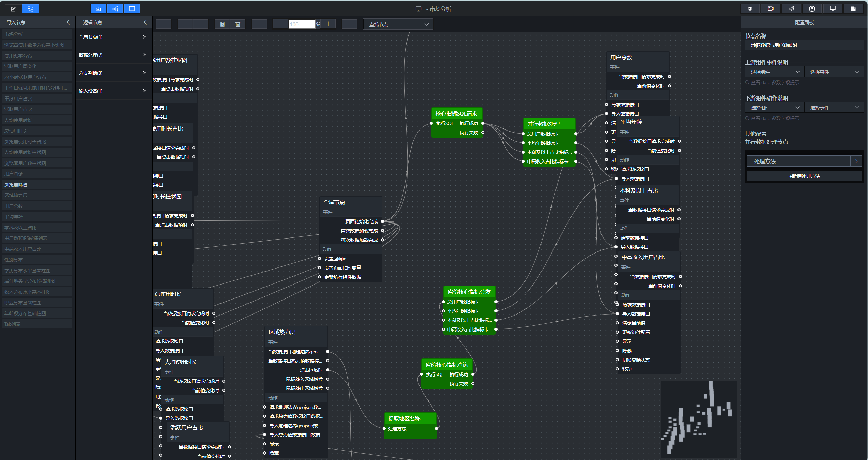The height and width of the screenshot is (460, 868).
Task: Toggle the import nodes panel button
Action: point(98,9)
